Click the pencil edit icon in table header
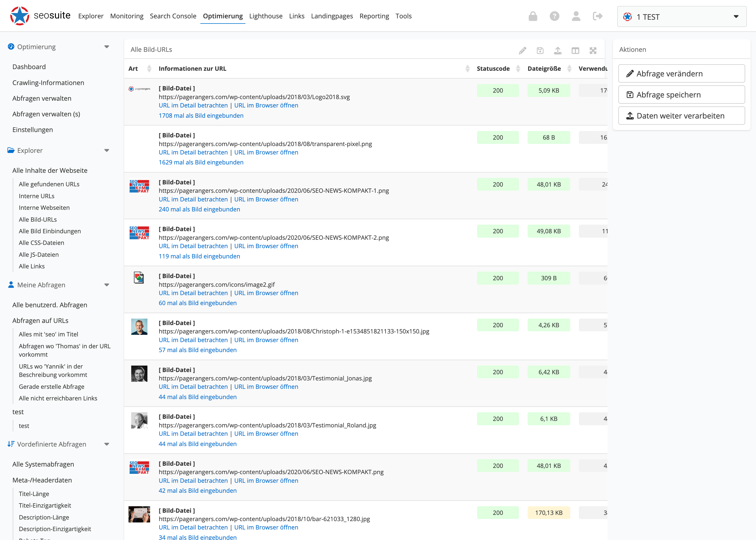 pos(522,50)
